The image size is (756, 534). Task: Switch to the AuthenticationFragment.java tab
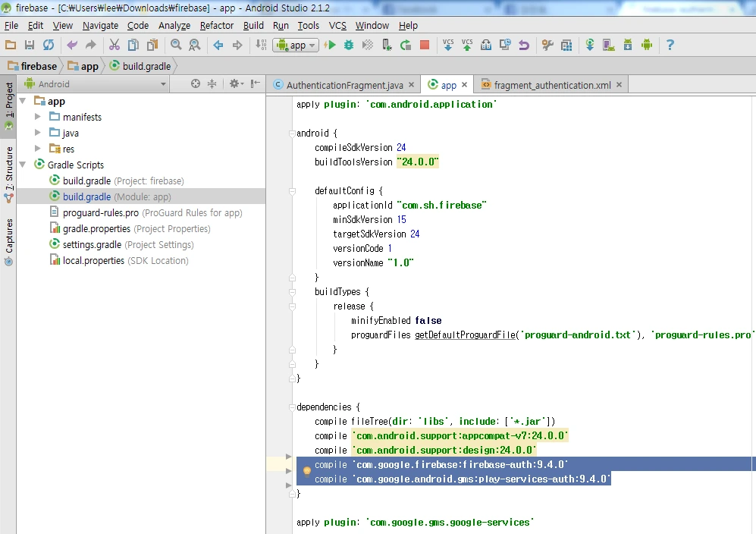click(x=344, y=85)
